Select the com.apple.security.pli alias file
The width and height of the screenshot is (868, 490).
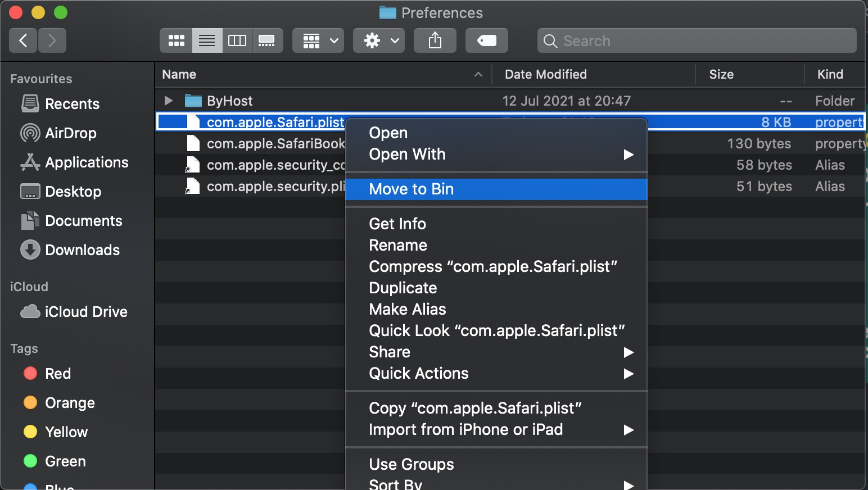coord(250,186)
